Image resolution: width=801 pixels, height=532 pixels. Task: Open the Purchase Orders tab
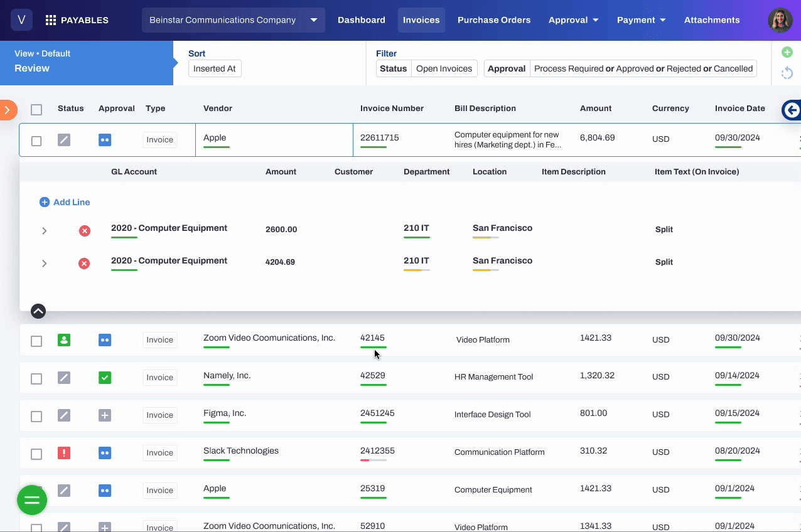click(494, 20)
